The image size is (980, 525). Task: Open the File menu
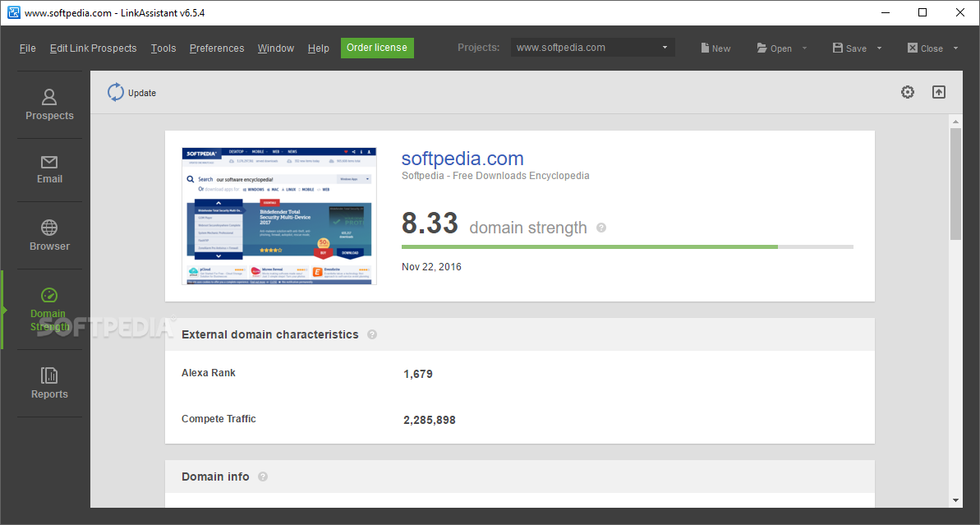coord(27,48)
